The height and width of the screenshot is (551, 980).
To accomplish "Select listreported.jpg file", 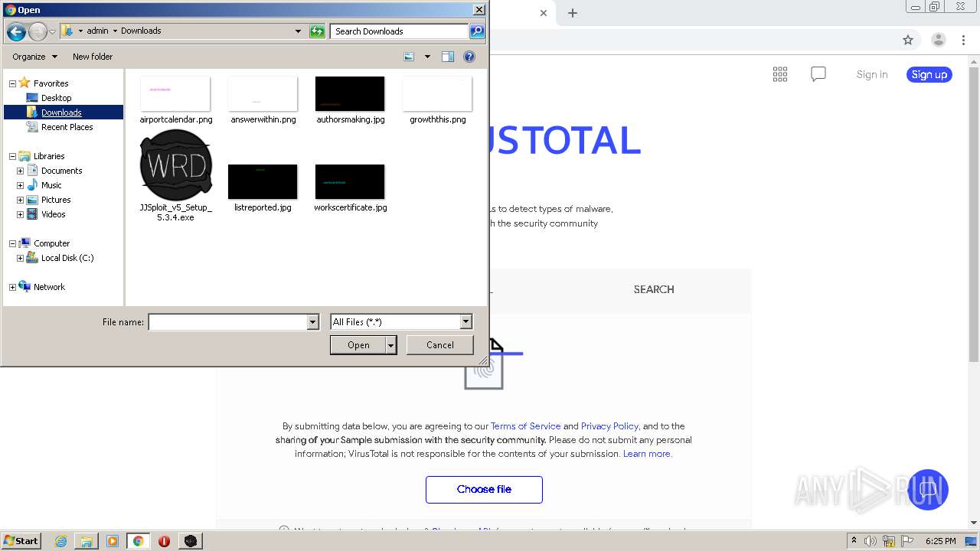I will pyautogui.click(x=263, y=188).
